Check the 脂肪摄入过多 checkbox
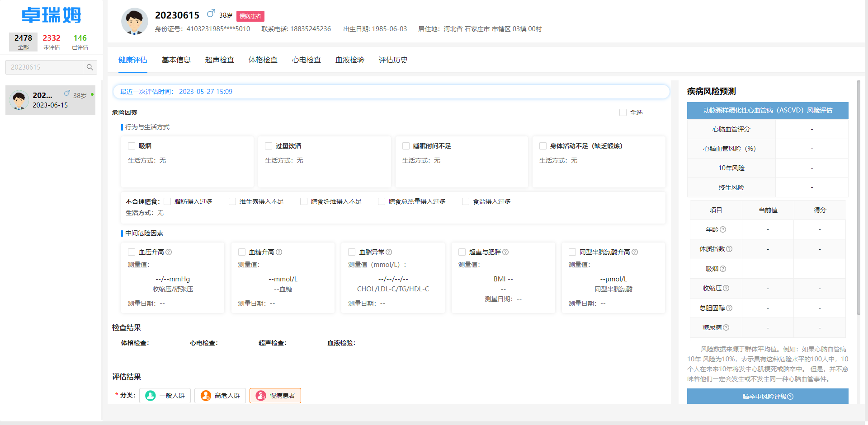The width and height of the screenshot is (868, 425). 167,201
